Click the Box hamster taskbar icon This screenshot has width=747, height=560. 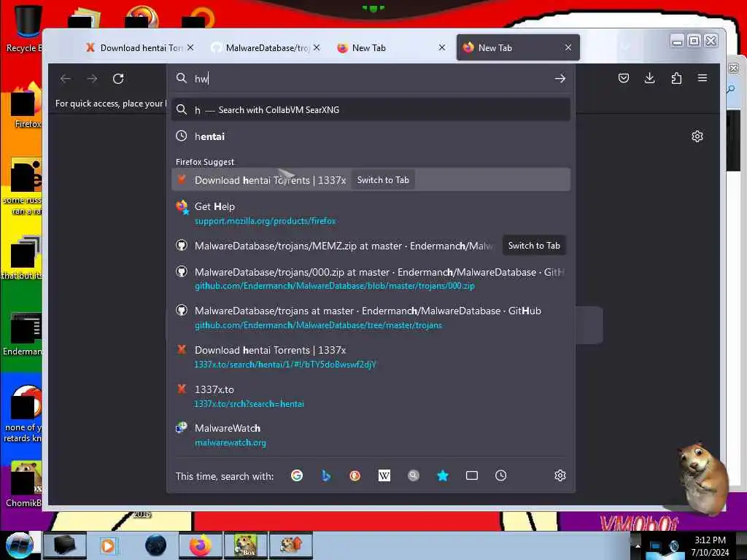(246, 545)
